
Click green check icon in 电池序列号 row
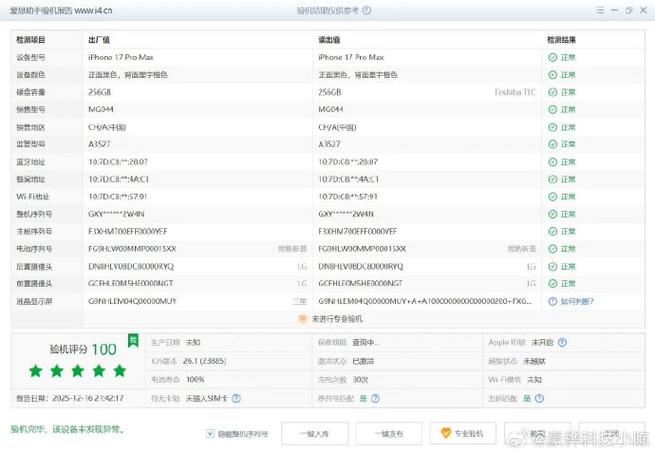553,249
